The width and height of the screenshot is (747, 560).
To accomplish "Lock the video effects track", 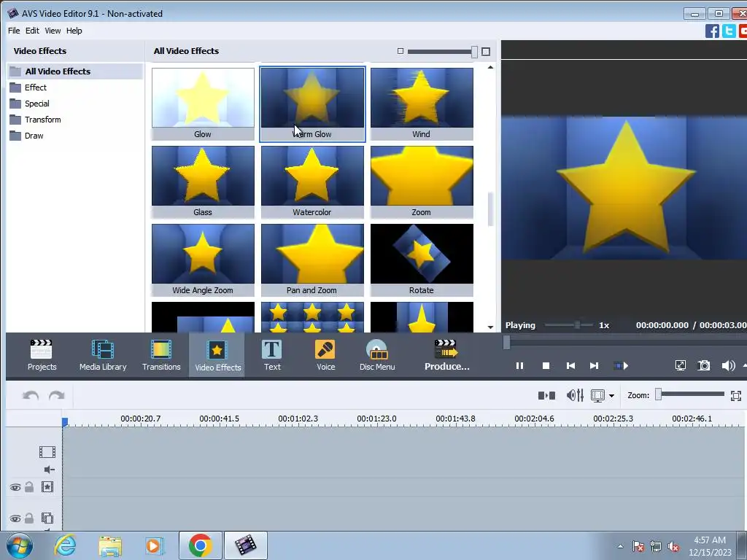I will click(x=29, y=486).
